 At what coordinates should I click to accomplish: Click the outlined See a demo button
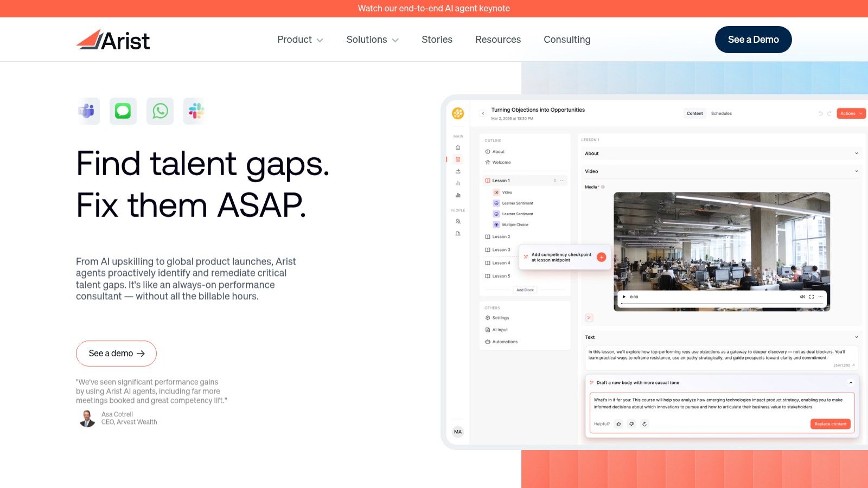[x=116, y=354]
